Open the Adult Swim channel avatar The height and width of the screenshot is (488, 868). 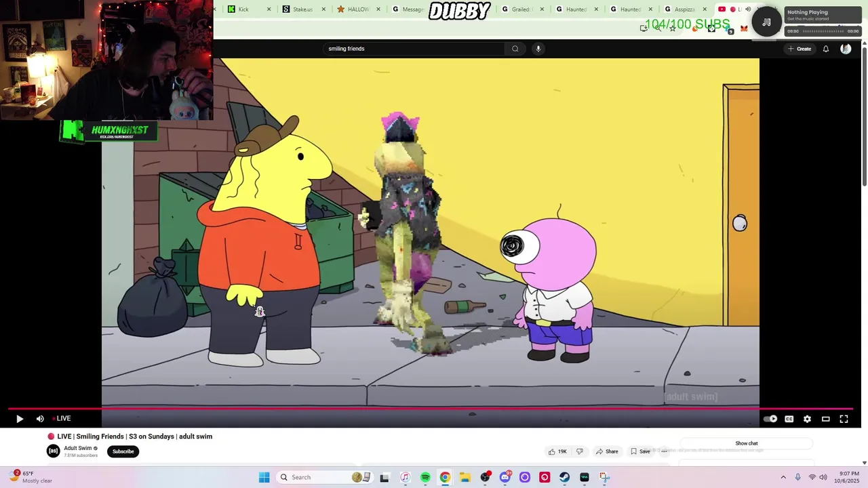click(53, 451)
